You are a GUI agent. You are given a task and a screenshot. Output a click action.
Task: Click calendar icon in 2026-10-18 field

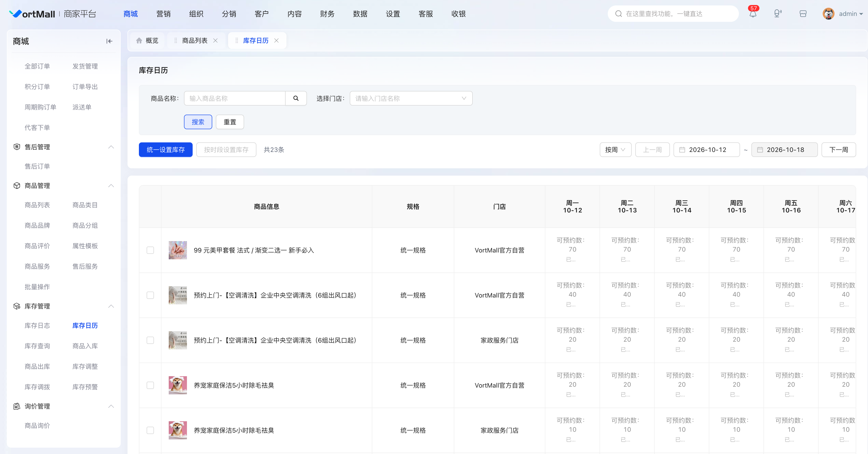[760, 150]
